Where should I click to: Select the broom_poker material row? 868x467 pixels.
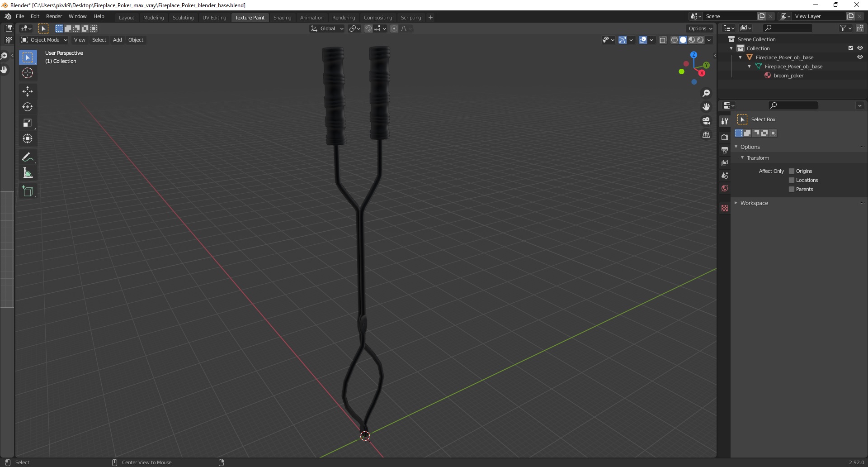click(788, 76)
